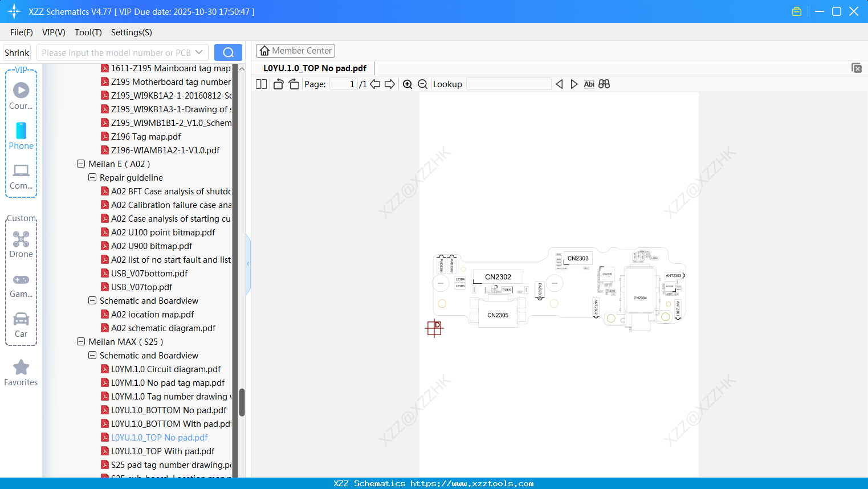
Task: Select the Abi text search icon
Action: click(x=589, y=84)
